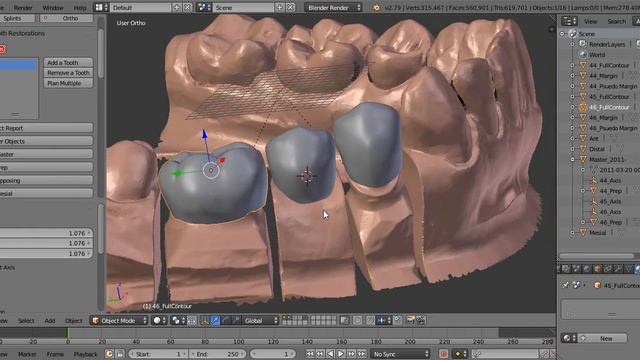Viewport: 640px width, 360px height.
Task: Expand the 44_FullContour object
Action: click(573, 65)
